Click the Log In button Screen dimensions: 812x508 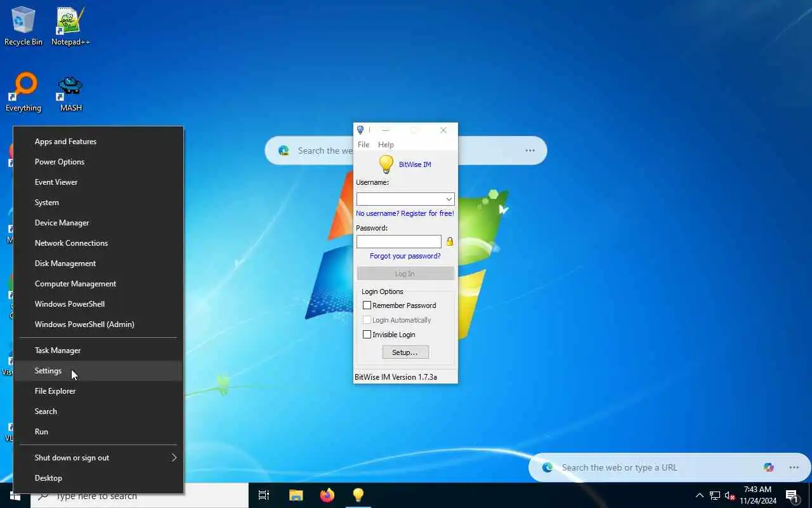click(x=405, y=274)
